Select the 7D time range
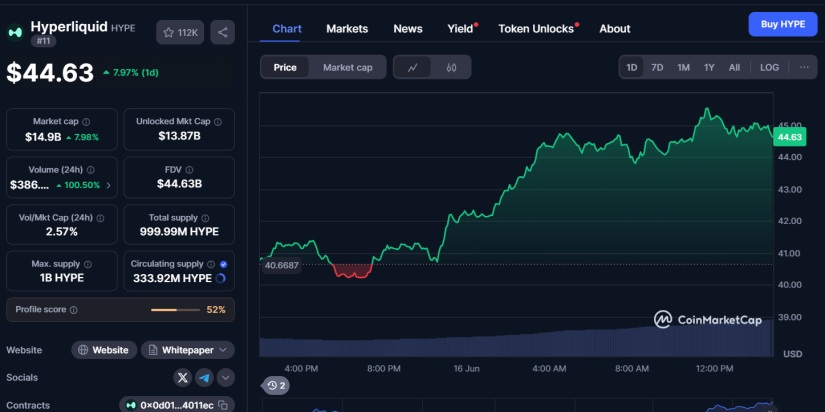The width and height of the screenshot is (825, 412). tap(657, 67)
